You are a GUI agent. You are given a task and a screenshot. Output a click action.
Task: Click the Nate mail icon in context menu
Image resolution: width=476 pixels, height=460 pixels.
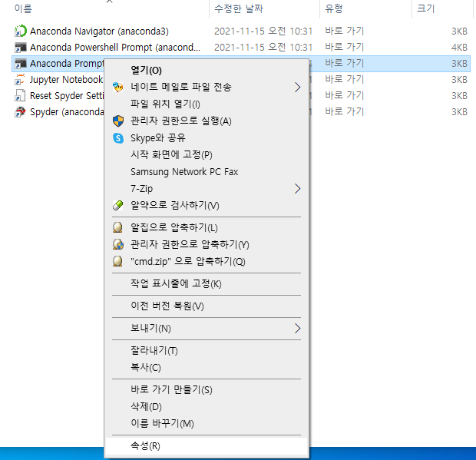pyautogui.click(x=118, y=87)
